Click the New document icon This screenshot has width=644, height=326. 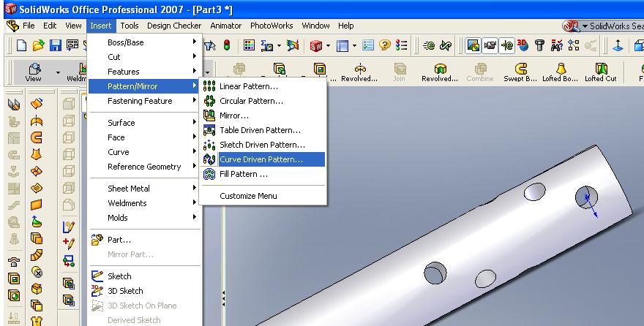tap(21, 45)
